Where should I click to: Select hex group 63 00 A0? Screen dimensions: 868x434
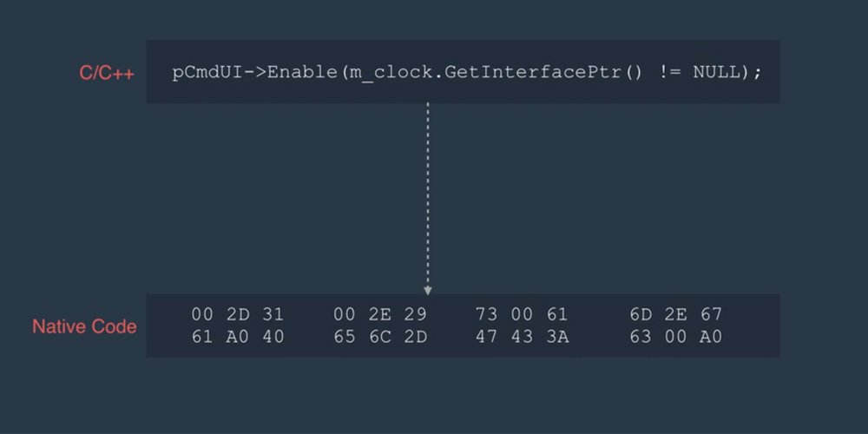(676, 337)
